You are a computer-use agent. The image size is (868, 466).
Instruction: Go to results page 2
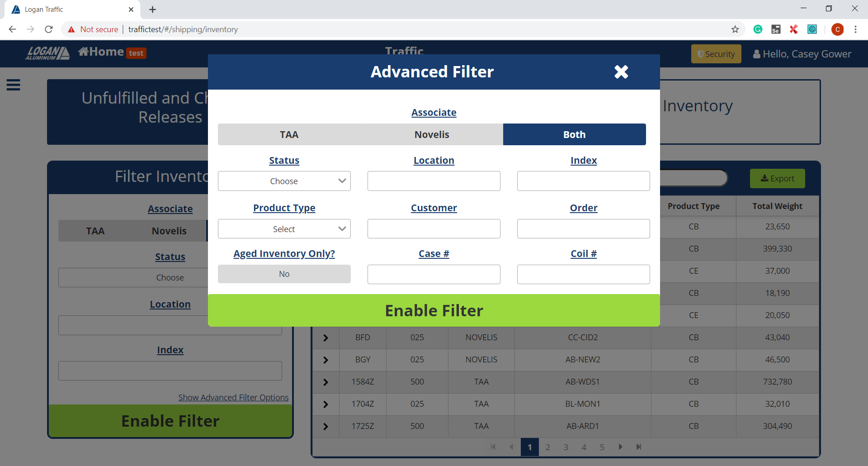(548, 447)
